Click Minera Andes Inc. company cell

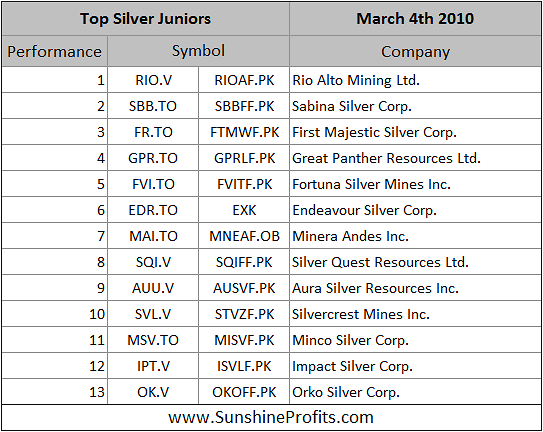[415, 236]
